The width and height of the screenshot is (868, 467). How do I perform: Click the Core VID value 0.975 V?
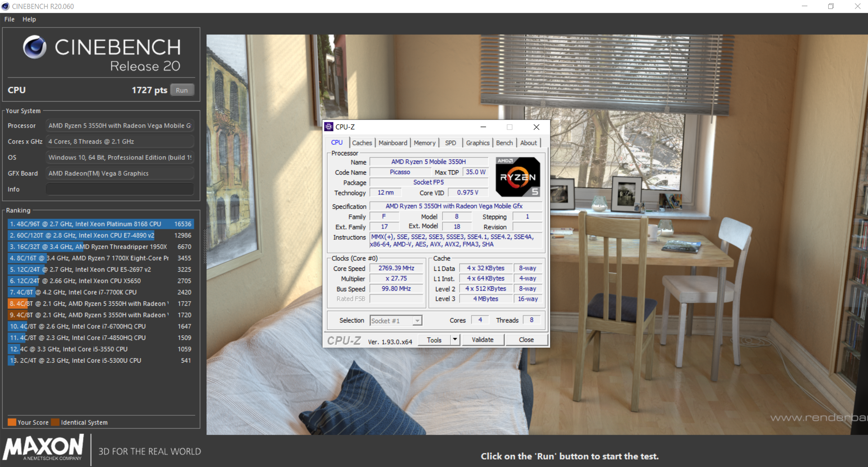467,193
